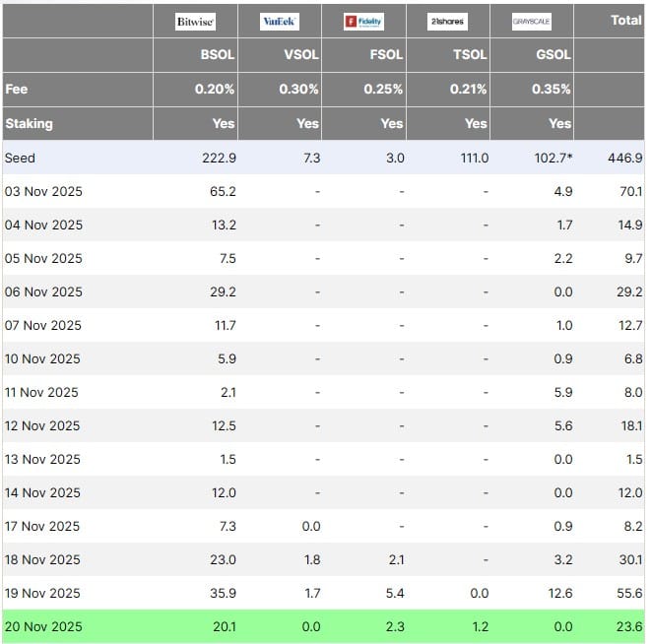Image resolution: width=652 pixels, height=644 pixels.
Task: Select the 446.9 seed total cell
Action: point(626,158)
